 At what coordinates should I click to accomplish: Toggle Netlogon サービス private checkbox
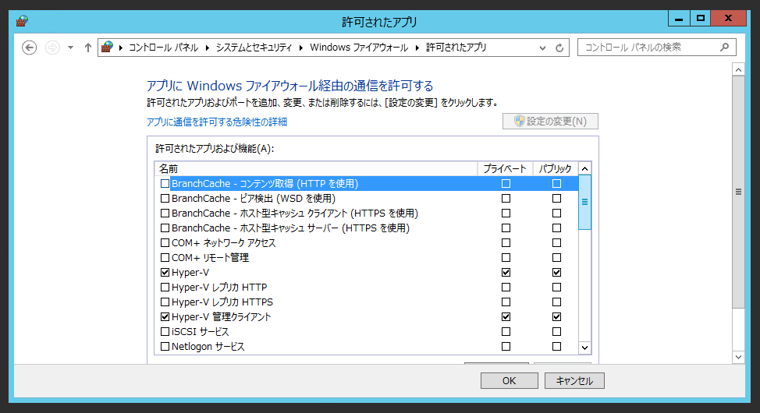coord(506,347)
